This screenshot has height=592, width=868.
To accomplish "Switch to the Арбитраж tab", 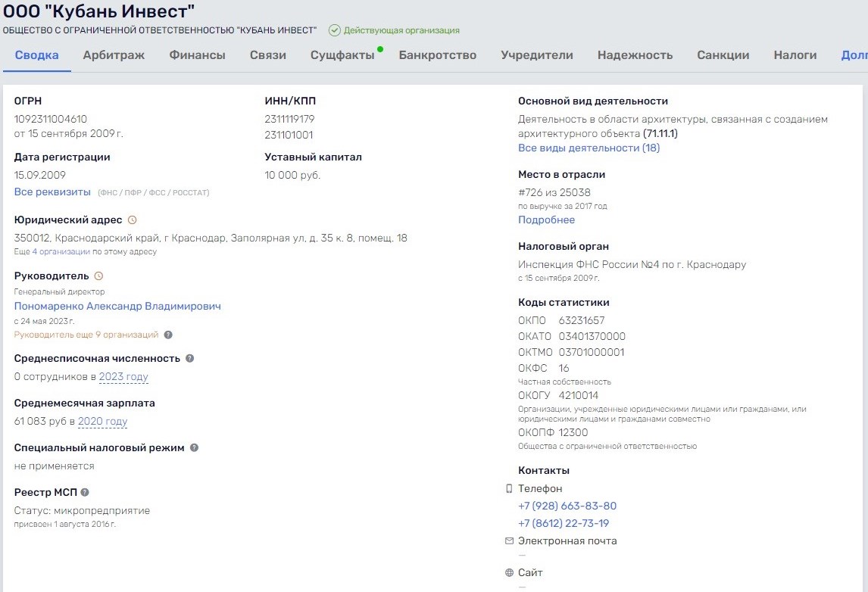I will click(114, 55).
